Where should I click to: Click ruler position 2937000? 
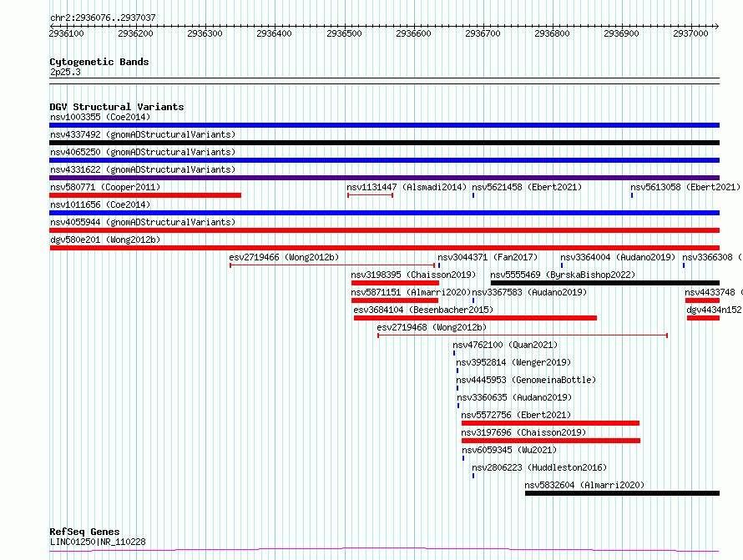click(690, 33)
